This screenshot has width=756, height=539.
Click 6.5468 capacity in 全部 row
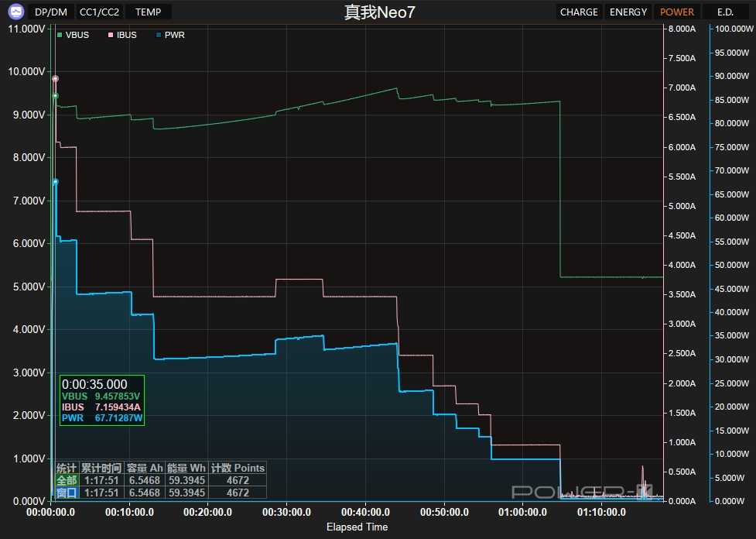[x=145, y=480]
